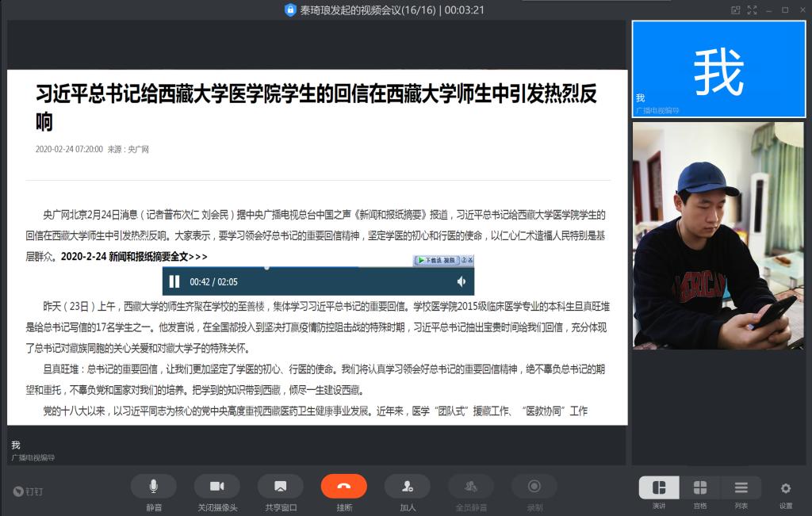Select the video tile of man in cap
812x516 pixels.
(718, 235)
